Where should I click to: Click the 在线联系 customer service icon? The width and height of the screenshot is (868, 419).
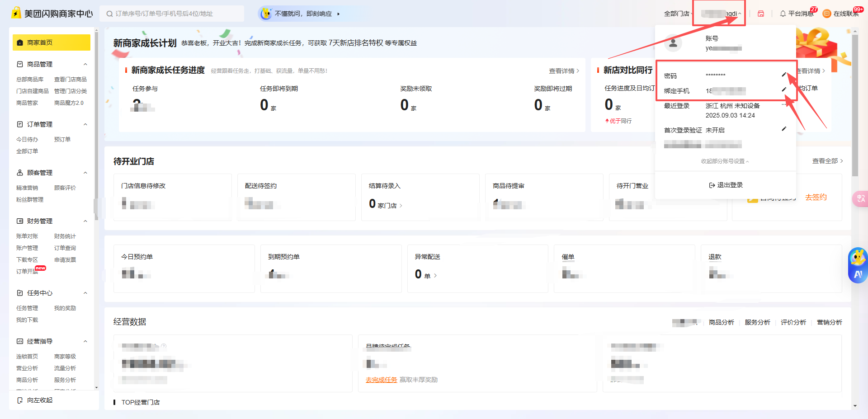point(827,14)
